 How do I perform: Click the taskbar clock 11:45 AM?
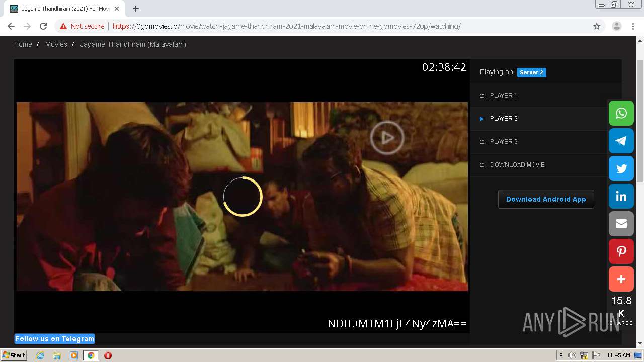pyautogui.click(x=618, y=355)
